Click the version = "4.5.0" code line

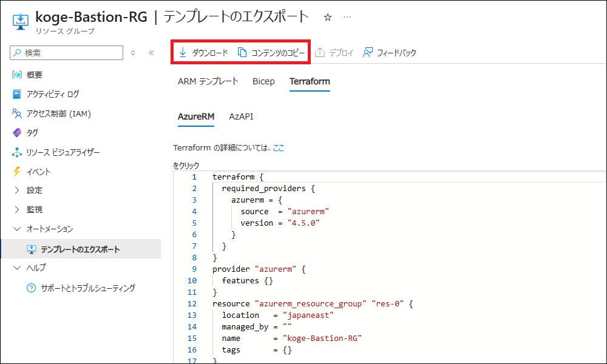click(280, 223)
